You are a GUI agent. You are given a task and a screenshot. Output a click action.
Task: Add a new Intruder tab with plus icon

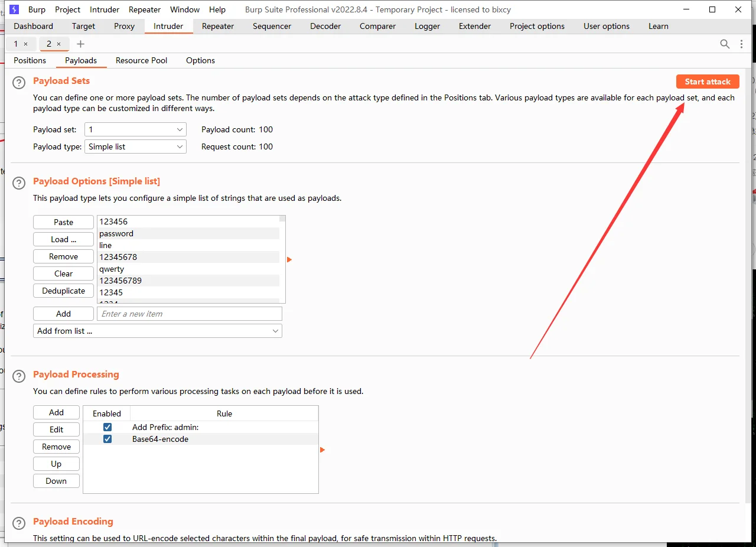click(x=81, y=44)
